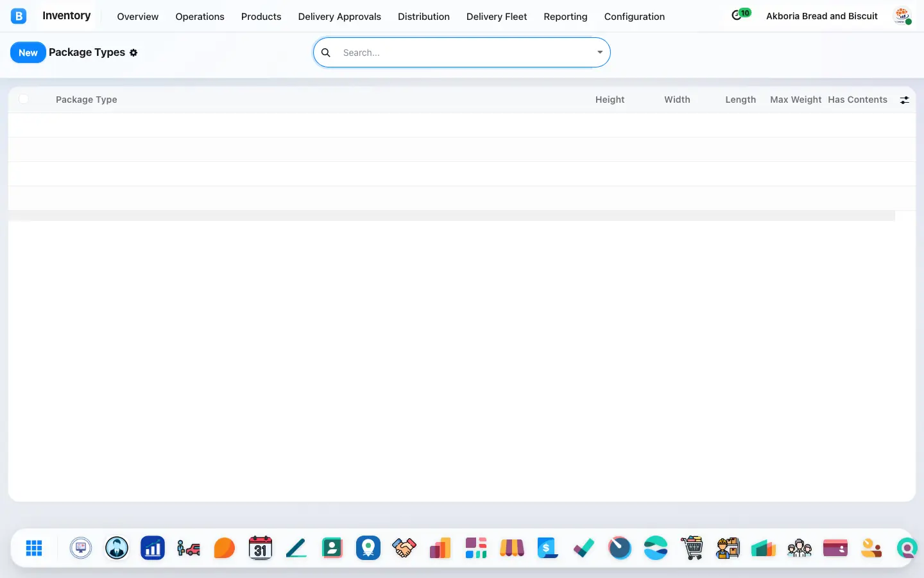This screenshot has height=578, width=924.
Task: Open the shopping cart Purchase app
Action: (x=692, y=548)
